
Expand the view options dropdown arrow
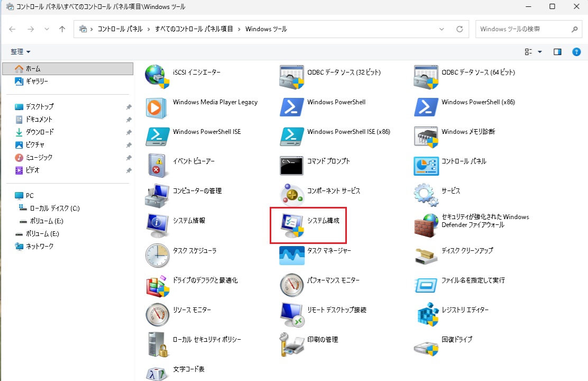point(540,52)
